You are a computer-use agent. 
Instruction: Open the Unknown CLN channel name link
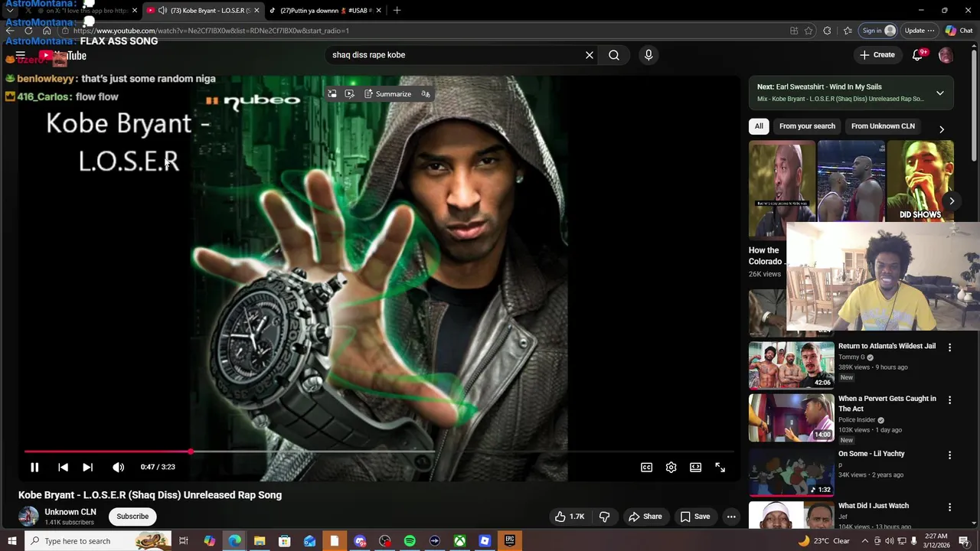[x=70, y=512]
